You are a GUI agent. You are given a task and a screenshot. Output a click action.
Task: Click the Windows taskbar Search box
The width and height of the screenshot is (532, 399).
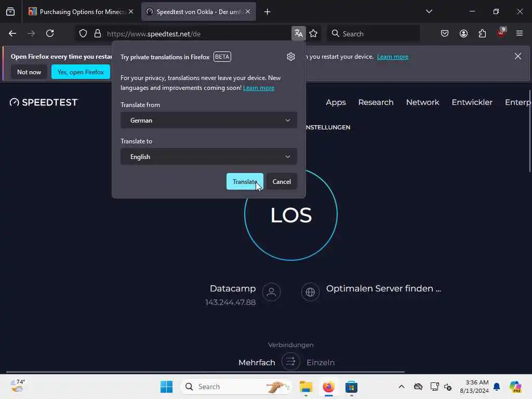coord(236,387)
